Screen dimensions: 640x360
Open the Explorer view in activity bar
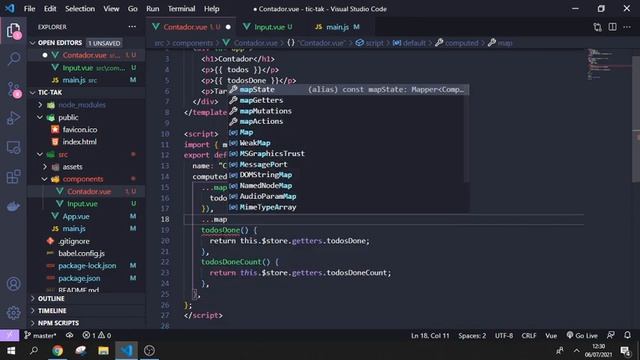tap(13, 31)
